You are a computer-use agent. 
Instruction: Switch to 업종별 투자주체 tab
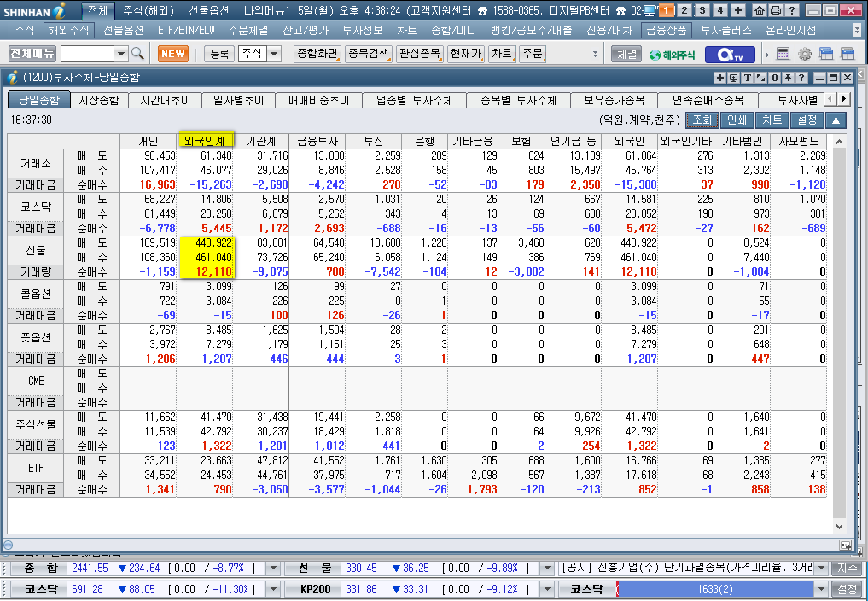[x=414, y=100]
